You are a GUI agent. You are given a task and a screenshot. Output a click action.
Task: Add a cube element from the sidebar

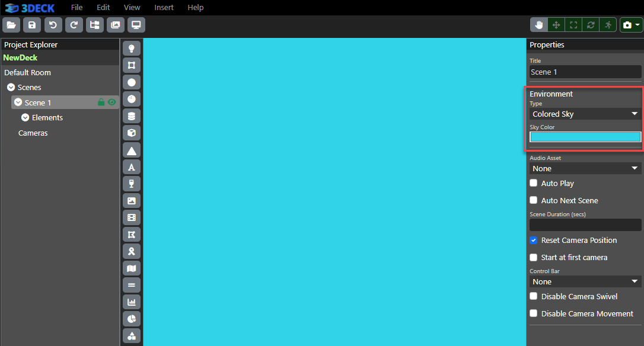132,133
